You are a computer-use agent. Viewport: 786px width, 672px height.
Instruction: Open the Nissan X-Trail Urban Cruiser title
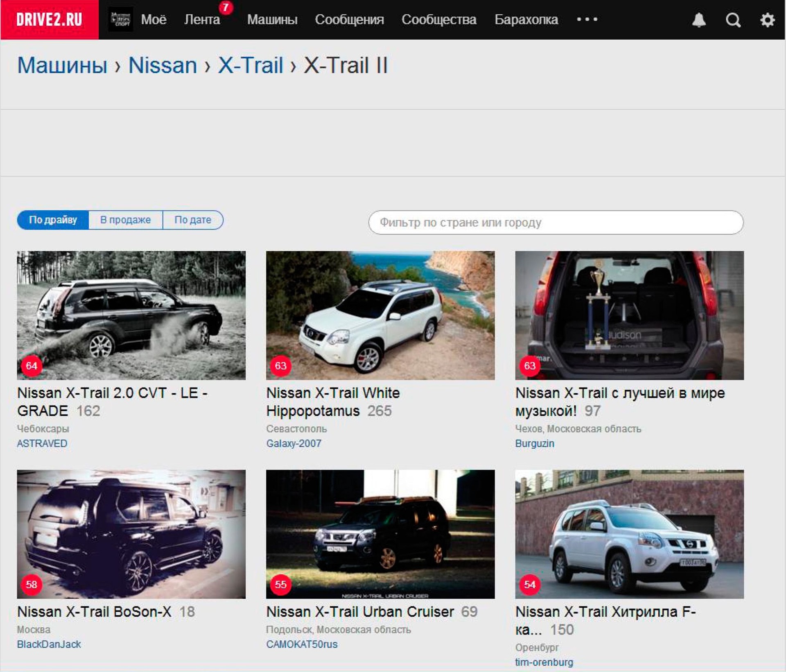tap(360, 611)
